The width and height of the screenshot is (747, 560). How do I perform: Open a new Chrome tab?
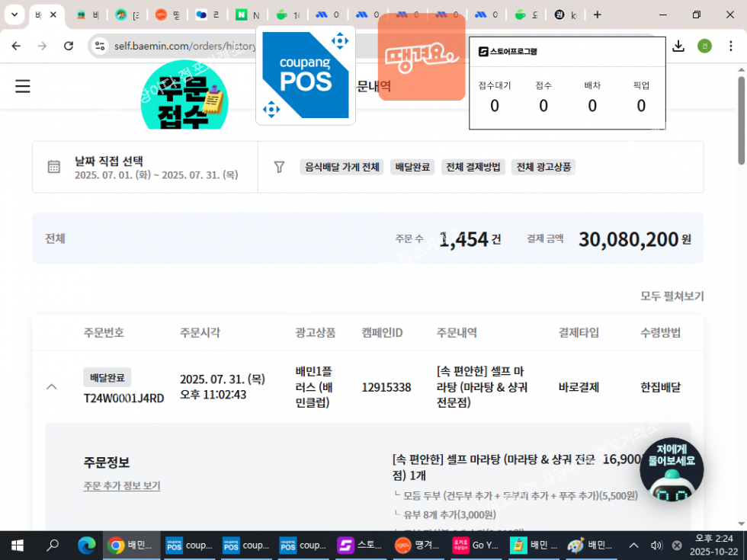pos(597,14)
